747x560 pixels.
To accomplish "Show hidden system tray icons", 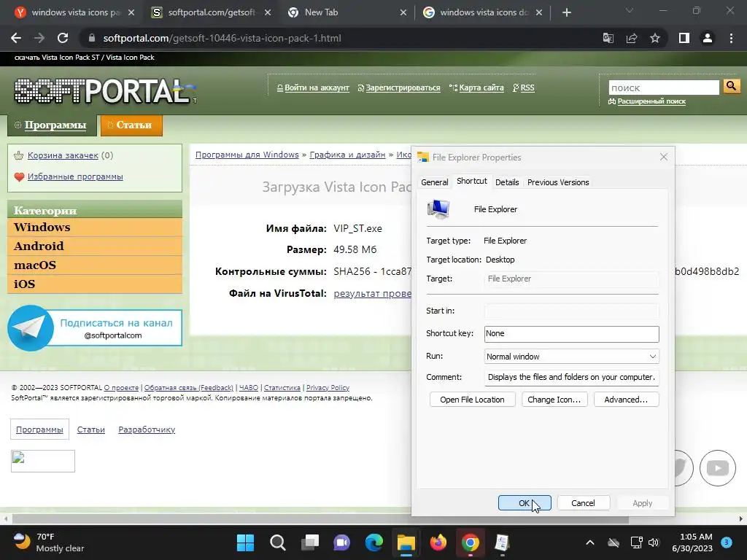I will [x=589, y=542].
